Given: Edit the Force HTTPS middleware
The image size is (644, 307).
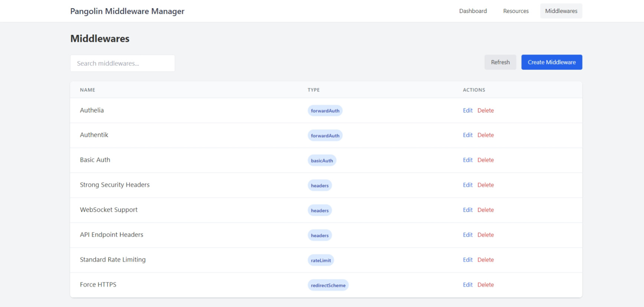Looking at the screenshot, I should (x=468, y=285).
